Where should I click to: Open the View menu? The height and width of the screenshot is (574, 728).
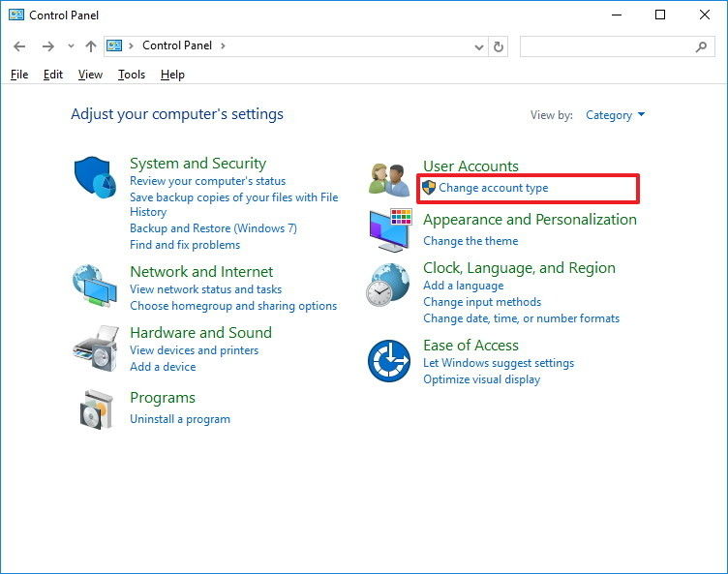point(90,75)
